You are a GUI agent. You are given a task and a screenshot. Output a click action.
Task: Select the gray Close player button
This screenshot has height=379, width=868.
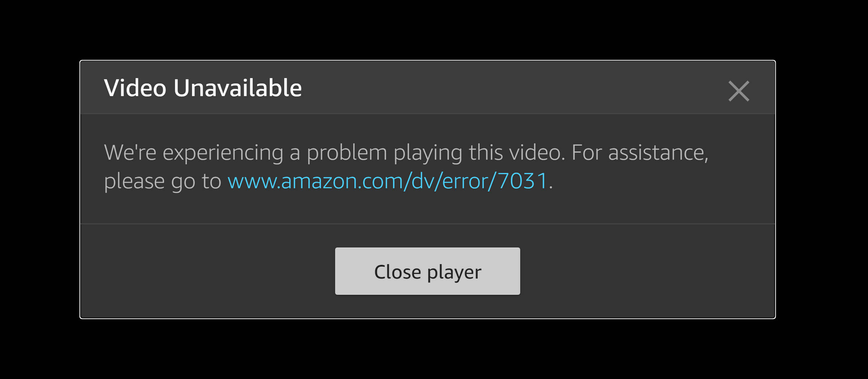[427, 271]
